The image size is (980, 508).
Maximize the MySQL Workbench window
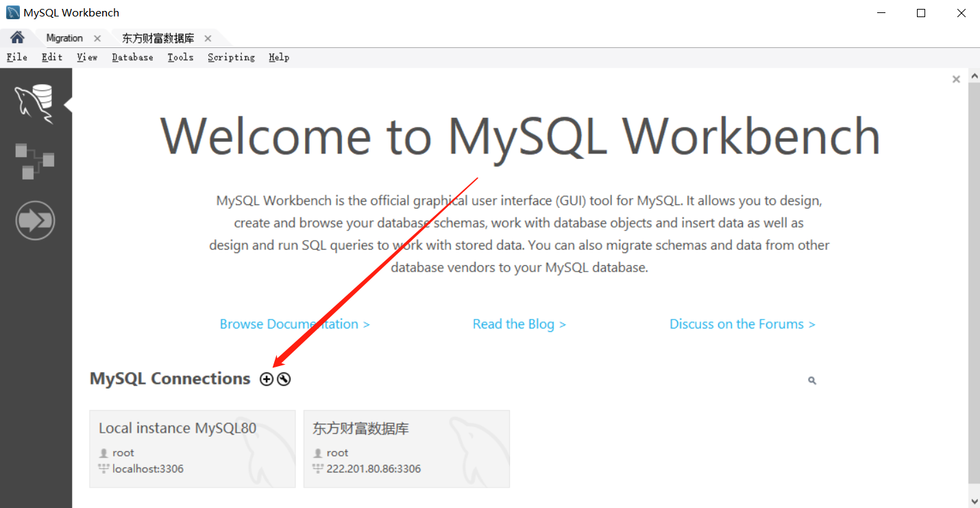(921, 13)
